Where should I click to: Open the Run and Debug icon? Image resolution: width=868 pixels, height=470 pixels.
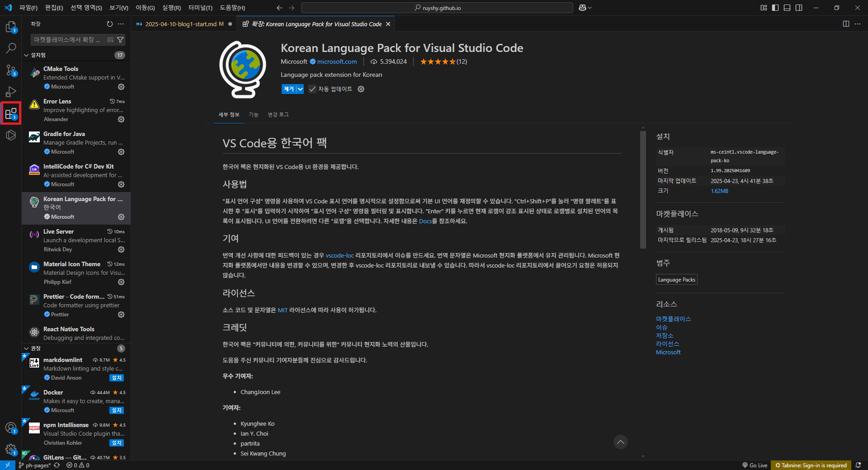coord(11,92)
